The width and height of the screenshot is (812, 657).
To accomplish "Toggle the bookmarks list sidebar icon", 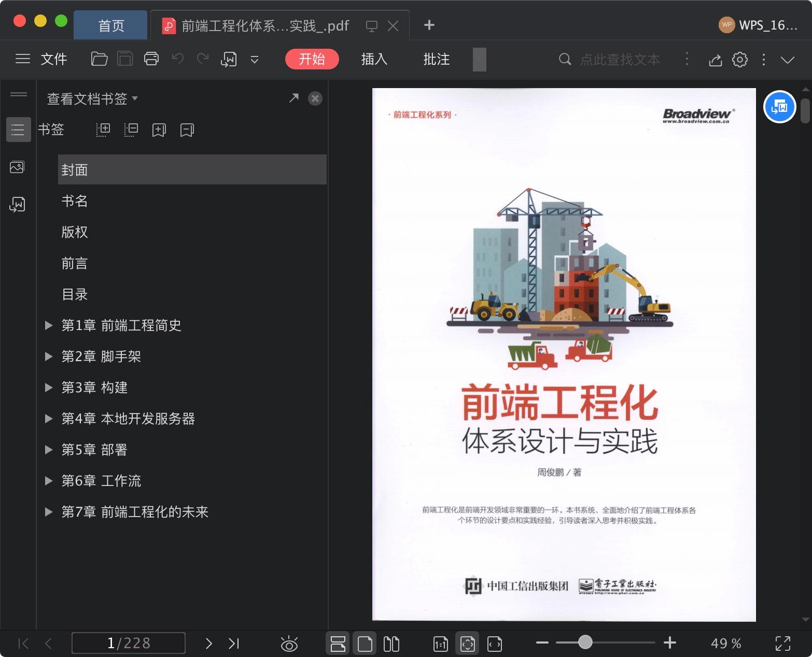I will click(18, 130).
